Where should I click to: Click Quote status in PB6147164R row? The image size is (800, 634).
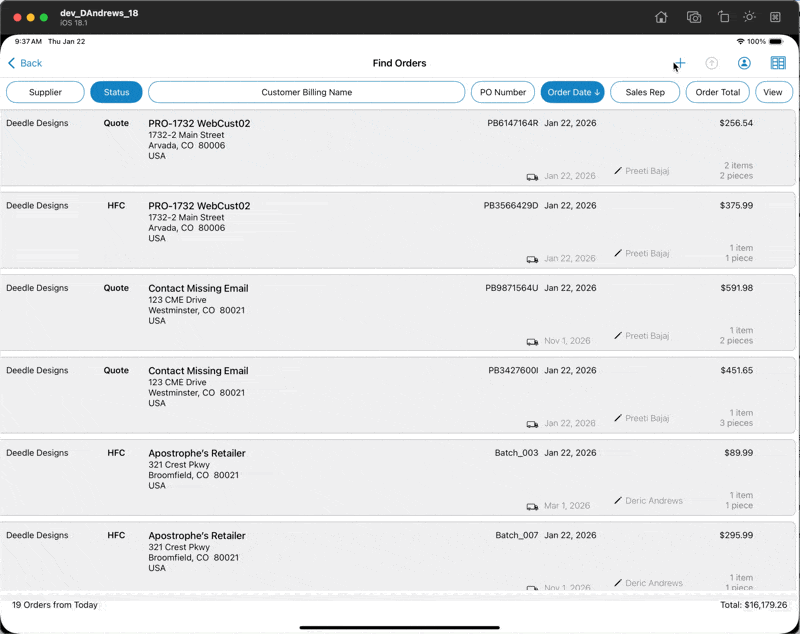pos(116,123)
